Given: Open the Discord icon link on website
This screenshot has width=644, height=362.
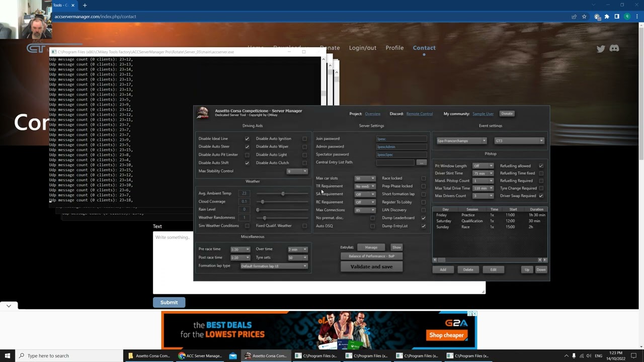Looking at the screenshot, I should [614, 48].
